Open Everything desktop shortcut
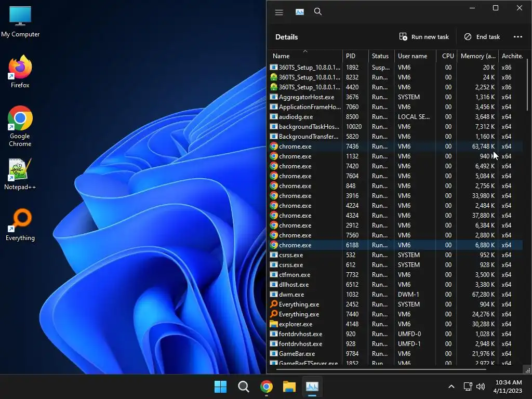 (20, 225)
